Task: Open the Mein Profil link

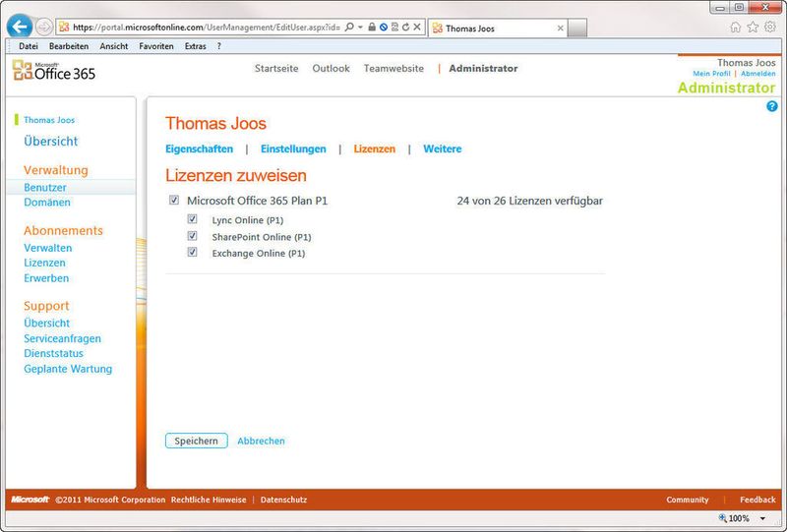Action: click(x=711, y=74)
